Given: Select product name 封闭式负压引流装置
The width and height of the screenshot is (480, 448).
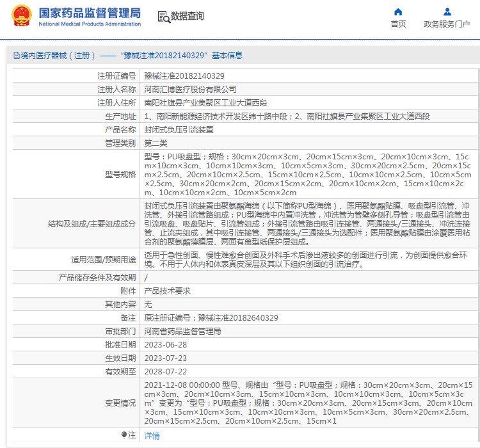Looking at the screenshot, I should [x=179, y=130].
